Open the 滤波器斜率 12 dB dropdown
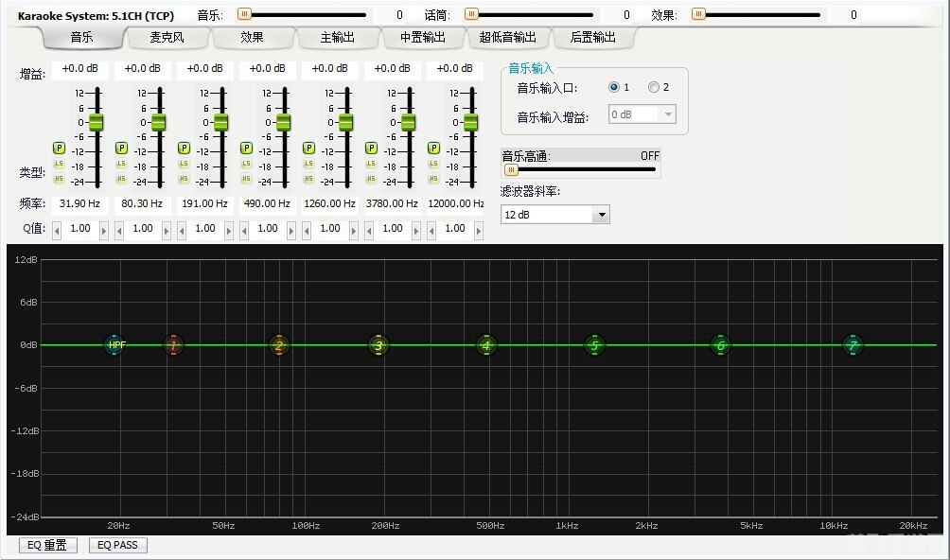The height and width of the screenshot is (560, 950). pos(603,215)
